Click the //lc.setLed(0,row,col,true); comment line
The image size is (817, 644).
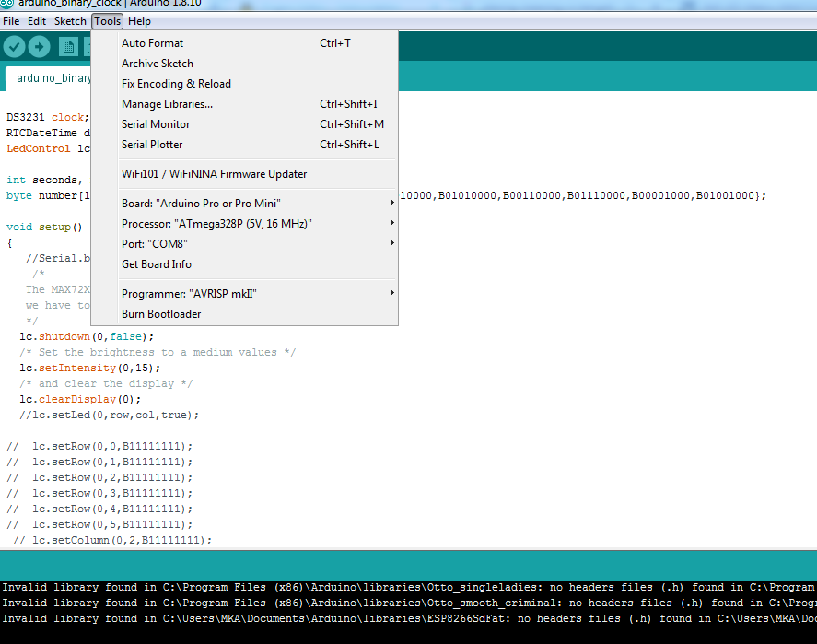pyautogui.click(x=110, y=415)
